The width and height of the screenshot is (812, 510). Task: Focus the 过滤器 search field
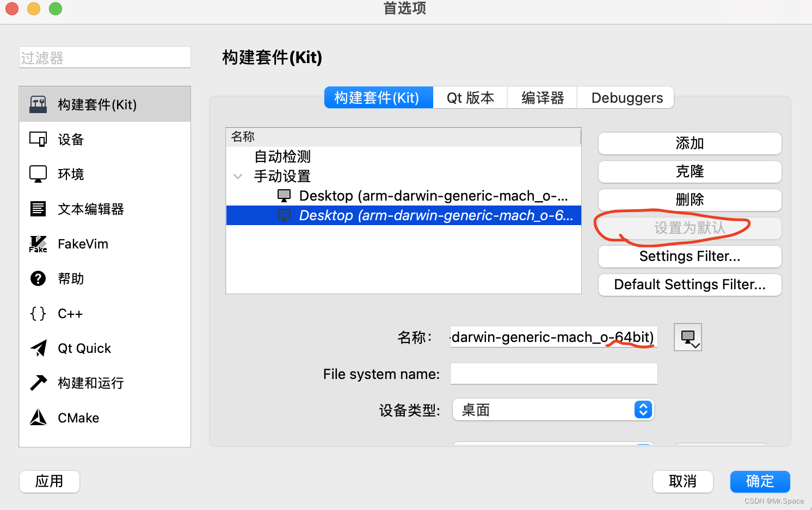click(x=105, y=58)
